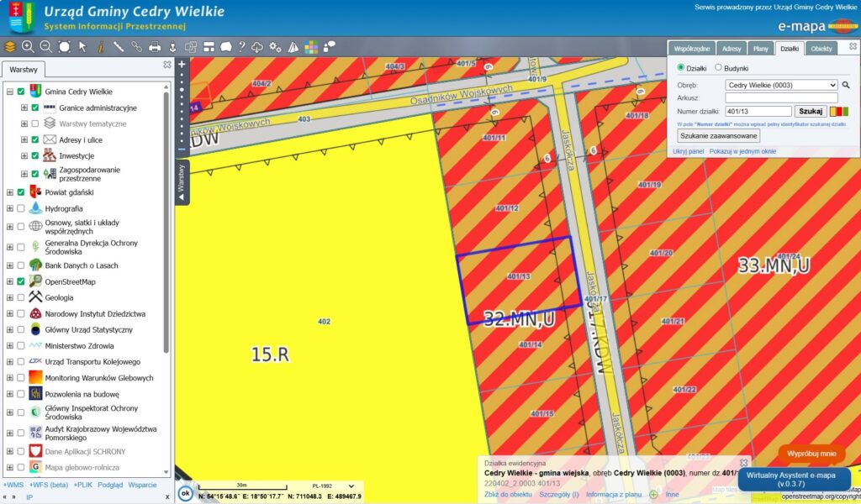Activate the info (i) identify tool

[101, 48]
